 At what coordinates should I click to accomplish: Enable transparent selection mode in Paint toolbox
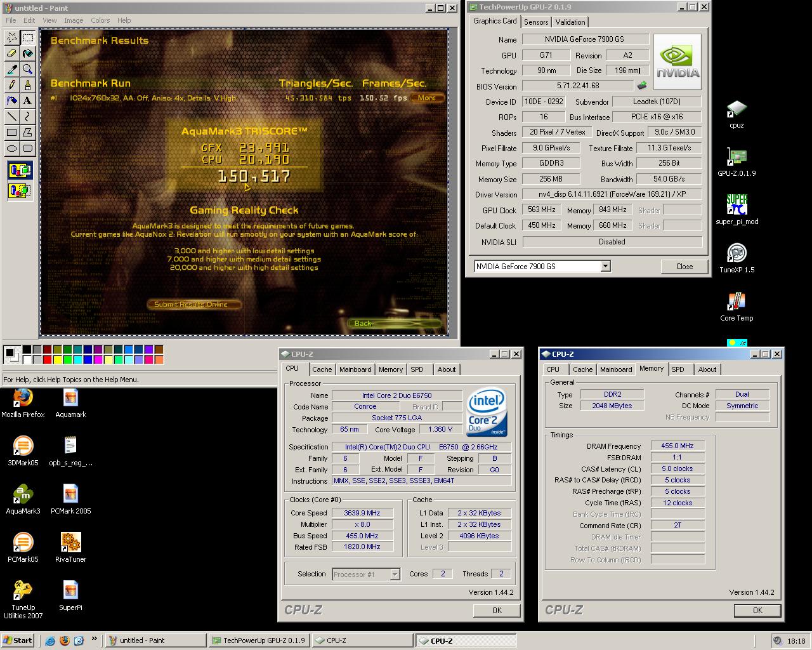[x=20, y=190]
